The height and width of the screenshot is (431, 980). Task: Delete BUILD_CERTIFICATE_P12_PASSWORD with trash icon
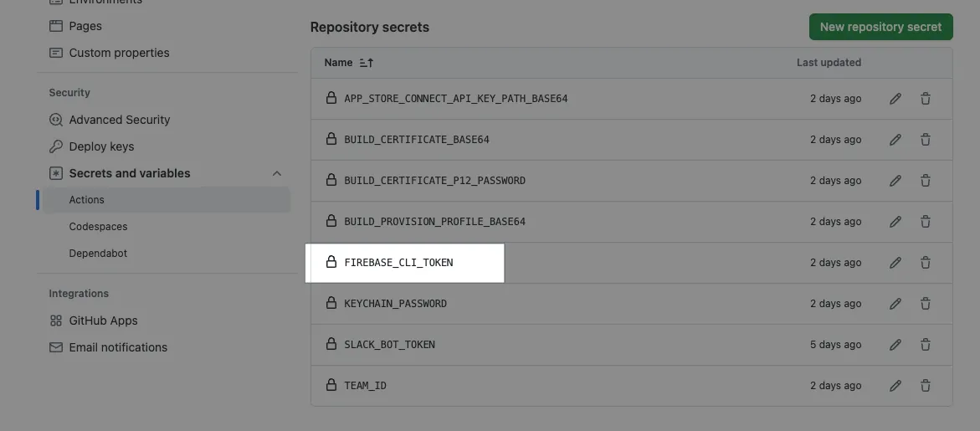tap(926, 181)
